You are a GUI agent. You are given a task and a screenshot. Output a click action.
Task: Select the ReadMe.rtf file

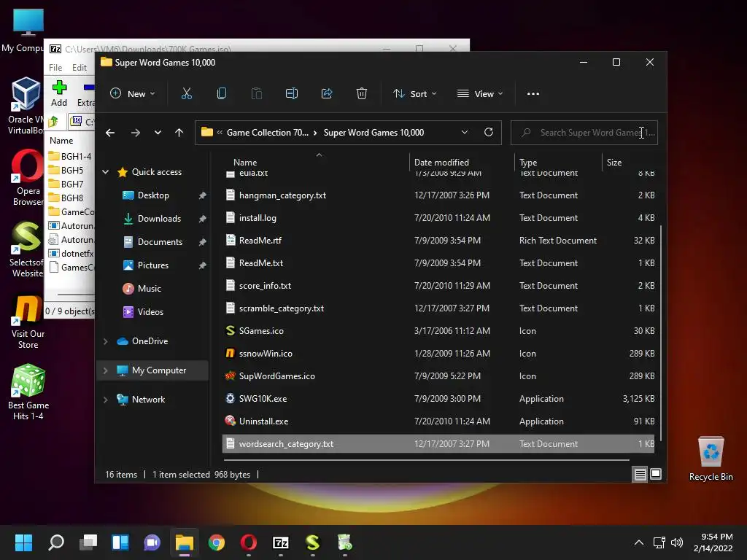click(x=260, y=241)
